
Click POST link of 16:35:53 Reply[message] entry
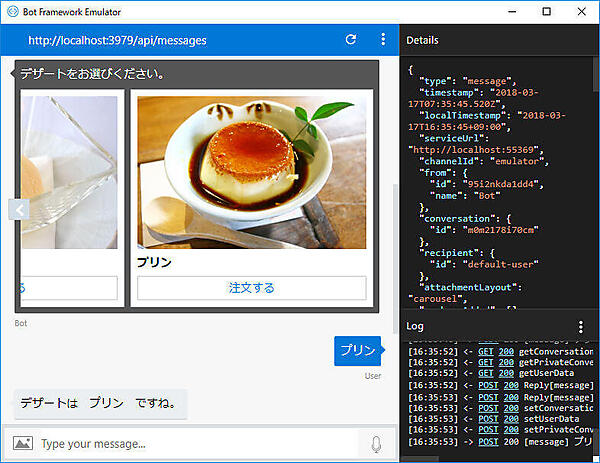point(488,397)
